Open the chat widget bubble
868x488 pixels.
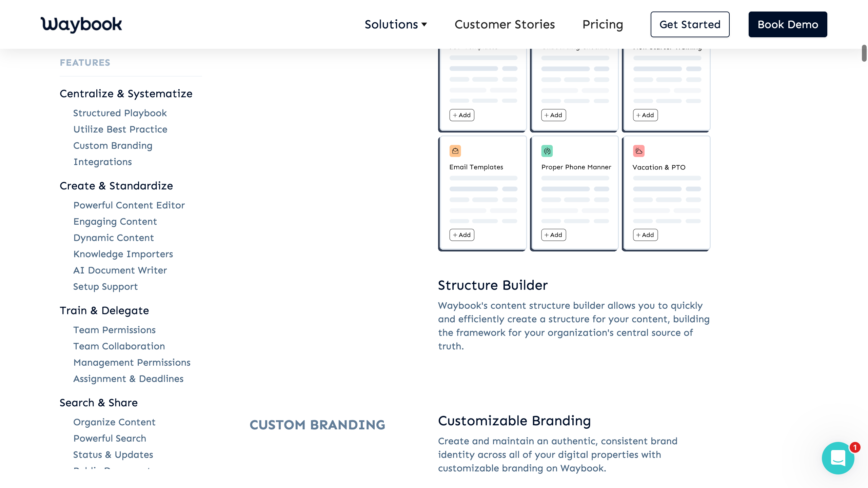coord(838,458)
